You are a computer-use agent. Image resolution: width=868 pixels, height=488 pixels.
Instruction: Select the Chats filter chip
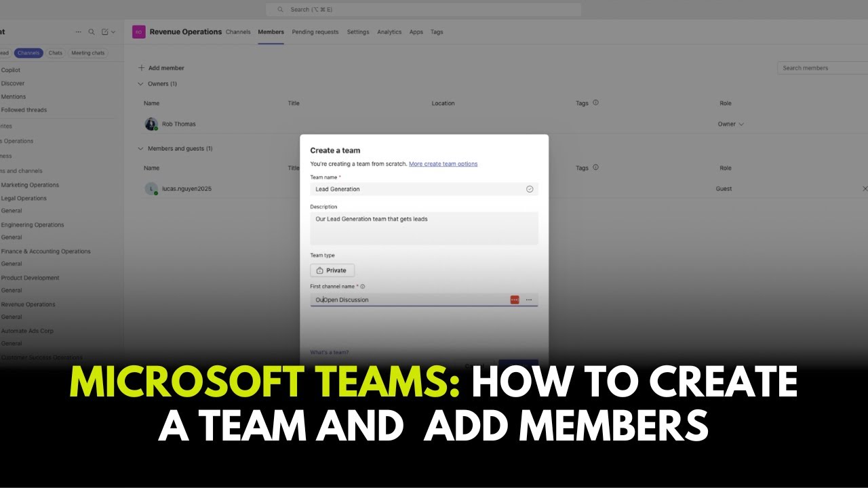coord(56,53)
